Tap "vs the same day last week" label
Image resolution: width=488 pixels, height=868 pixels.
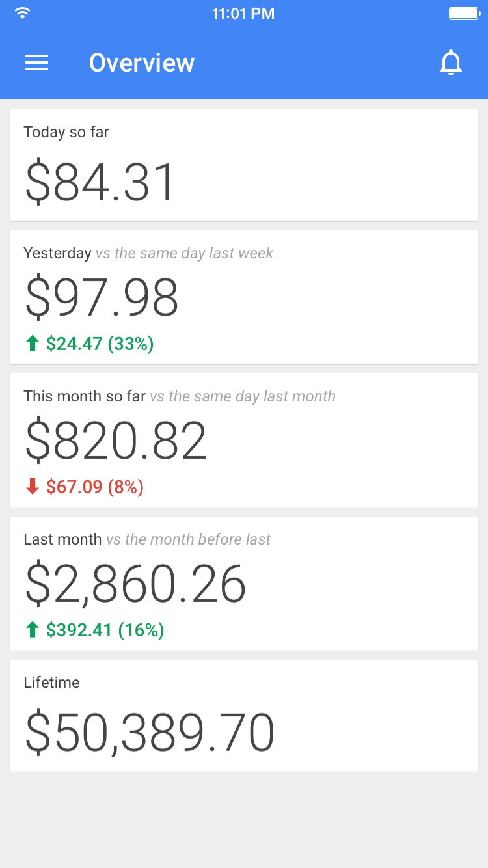[184, 253]
